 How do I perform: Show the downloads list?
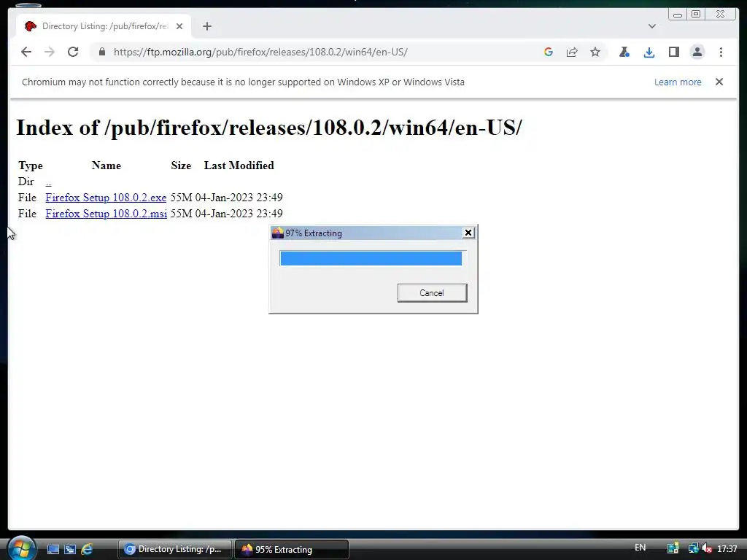pyautogui.click(x=649, y=52)
